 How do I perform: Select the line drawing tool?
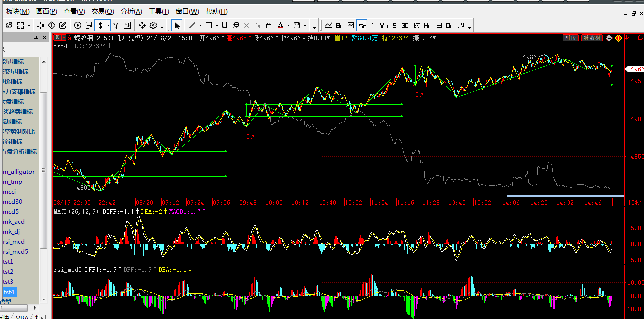tap(192, 25)
